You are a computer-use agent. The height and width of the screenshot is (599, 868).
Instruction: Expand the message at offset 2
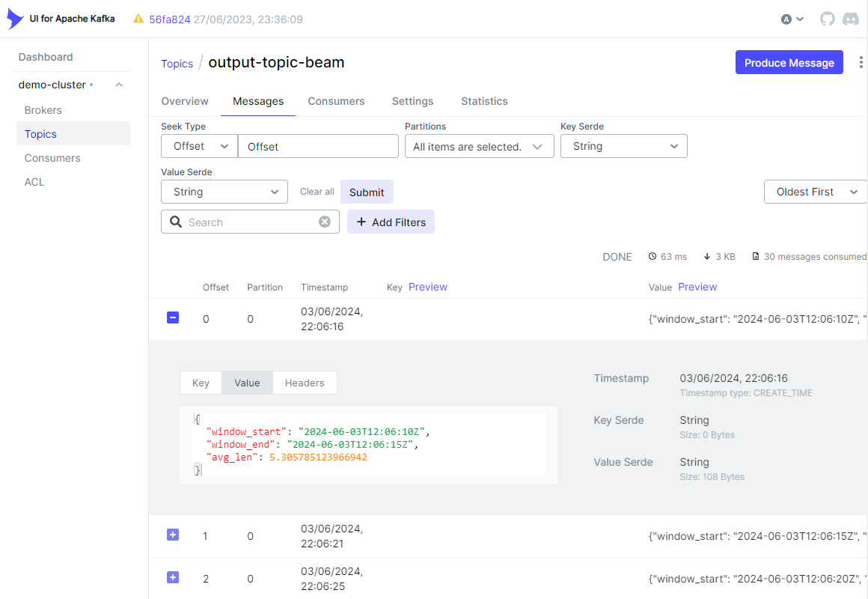click(x=173, y=577)
